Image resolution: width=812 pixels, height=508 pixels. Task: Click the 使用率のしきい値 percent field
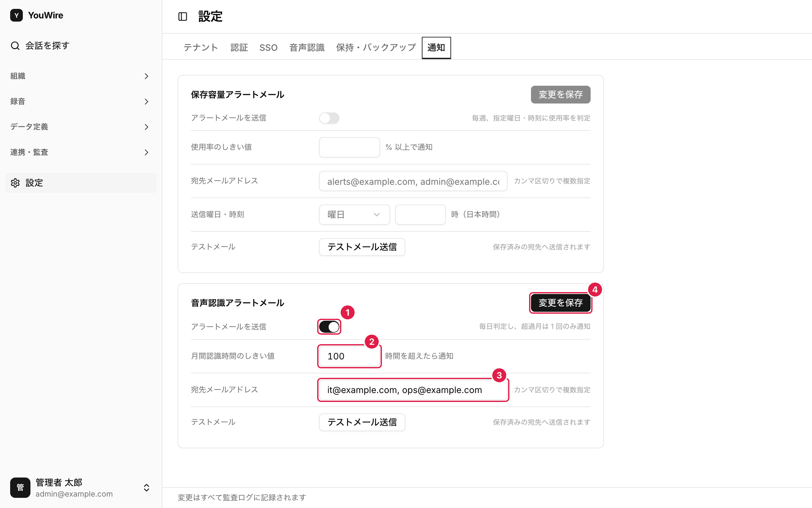tap(349, 147)
